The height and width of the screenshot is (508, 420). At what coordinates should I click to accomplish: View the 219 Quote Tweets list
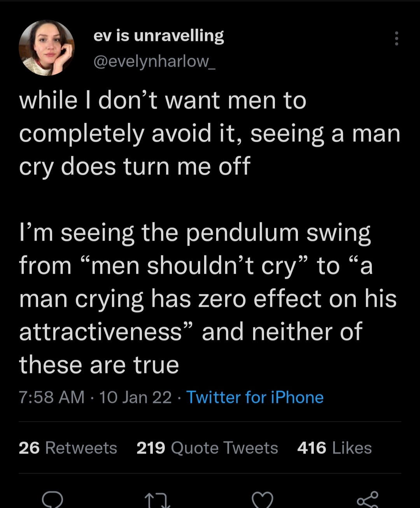click(207, 448)
